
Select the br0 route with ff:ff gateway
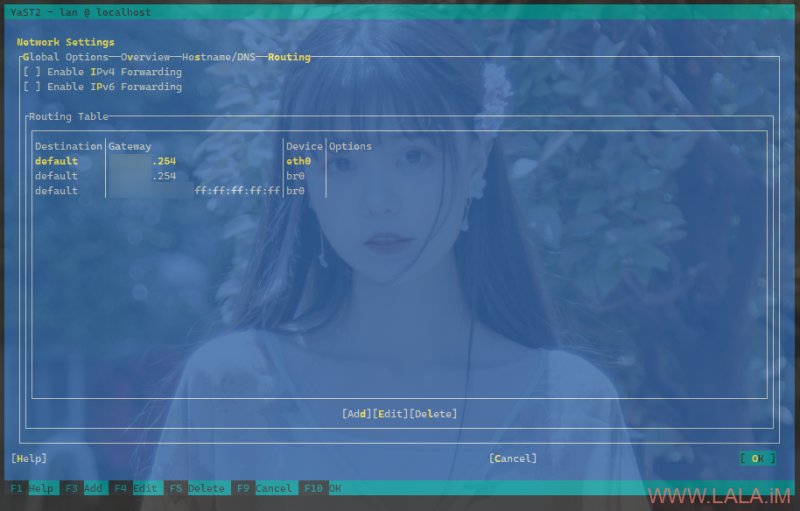[180, 191]
